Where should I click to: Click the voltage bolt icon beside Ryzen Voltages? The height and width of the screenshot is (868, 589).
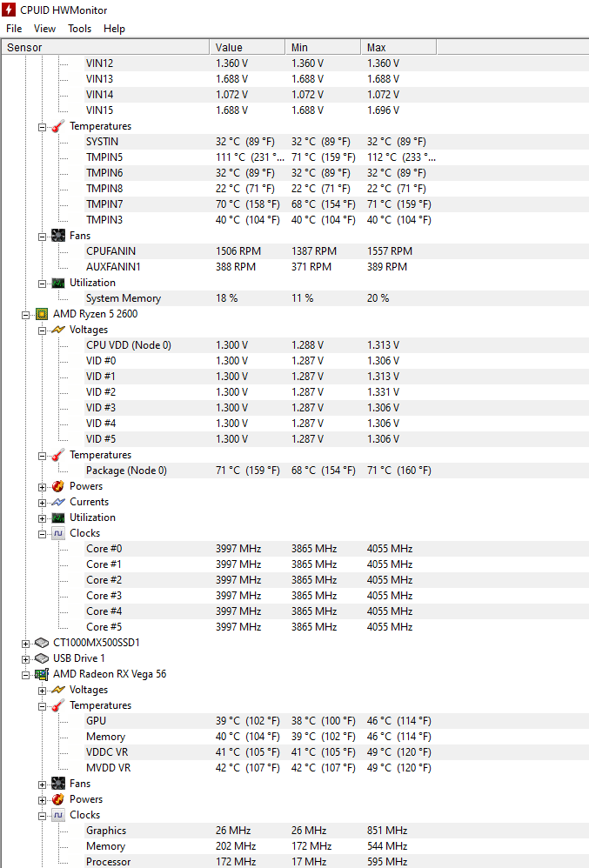point(58,330)
